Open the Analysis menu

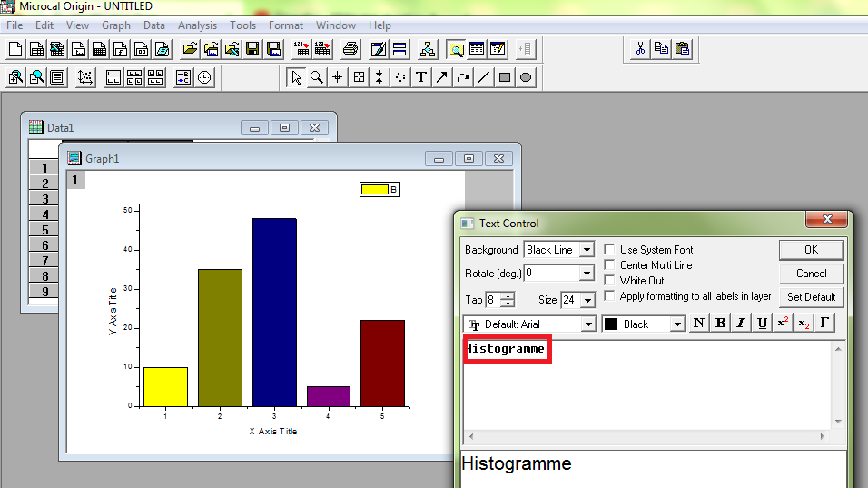click(197, 25)
